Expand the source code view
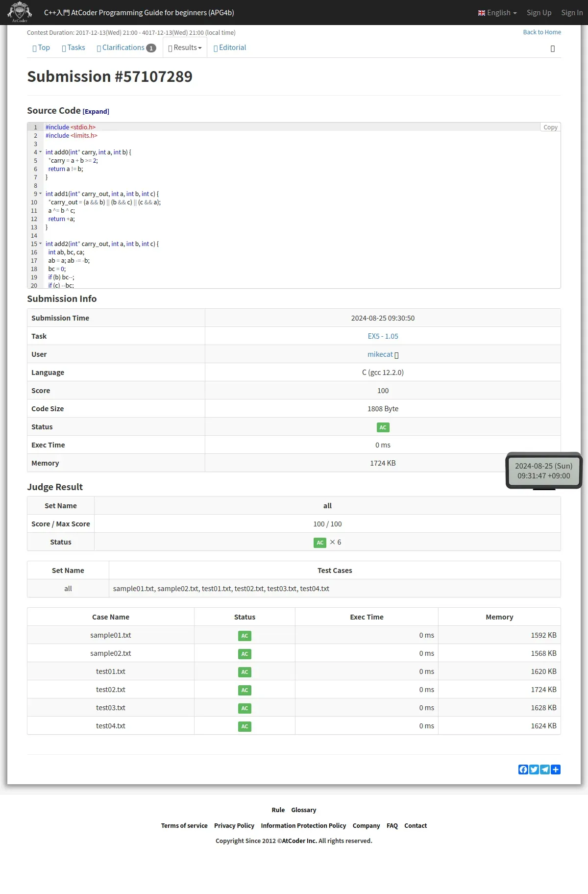This screenshot has height=894, width=588. [x=96, y=111]
